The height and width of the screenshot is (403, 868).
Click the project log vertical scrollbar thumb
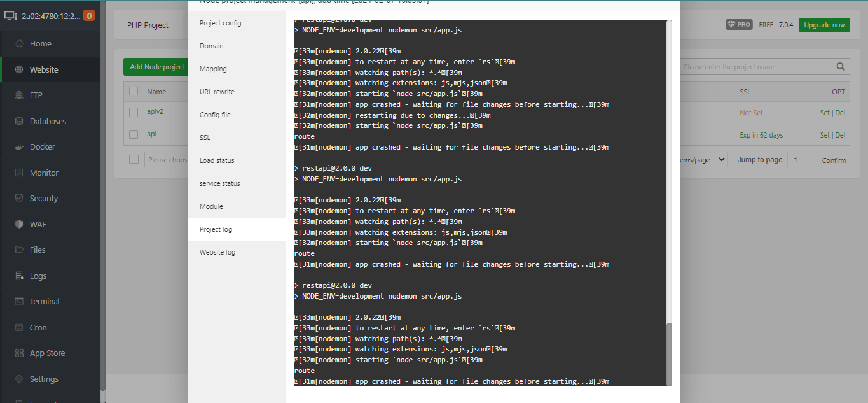[x=668, y=353]
